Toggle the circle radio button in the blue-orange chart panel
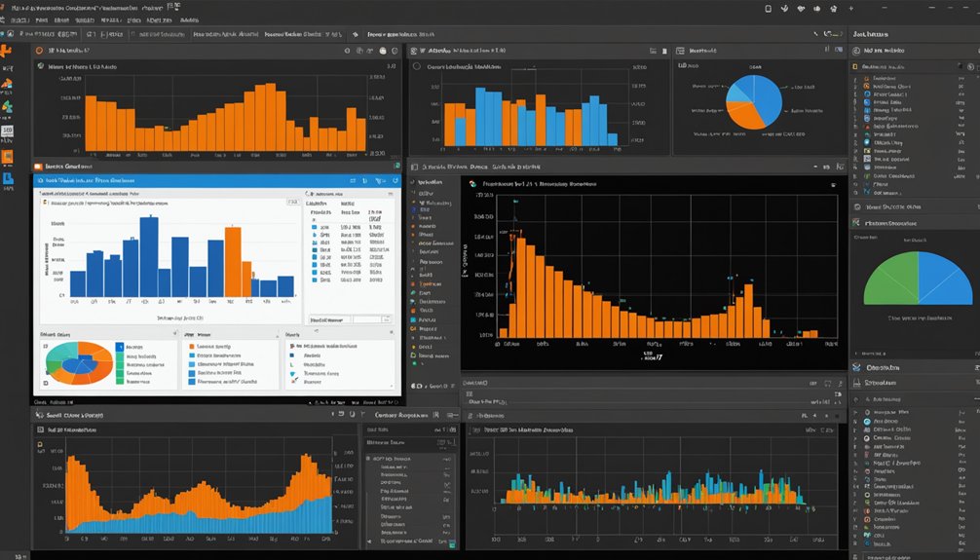Screen dimensions: 980x560 click(x=418, y=67)
